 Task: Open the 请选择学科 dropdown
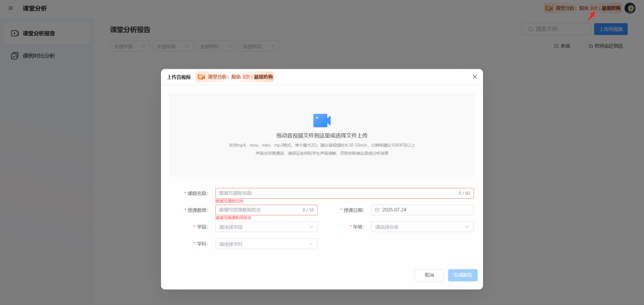pos(266,244)
